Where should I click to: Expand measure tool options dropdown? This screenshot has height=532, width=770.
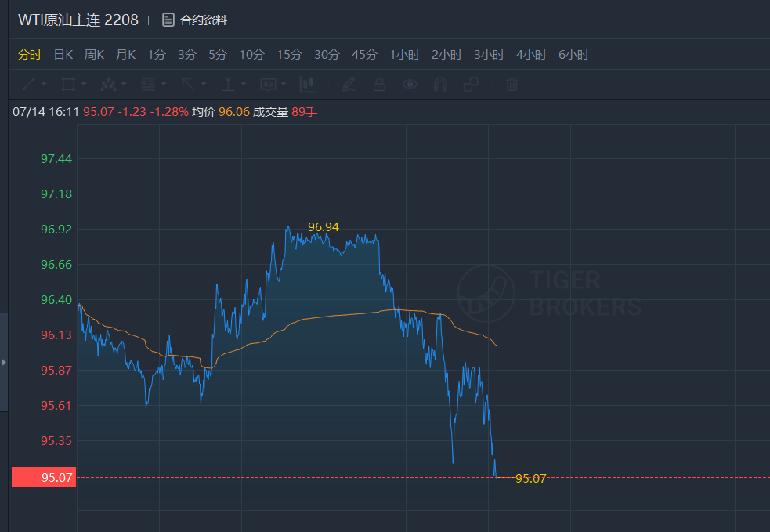coord(244,84)
